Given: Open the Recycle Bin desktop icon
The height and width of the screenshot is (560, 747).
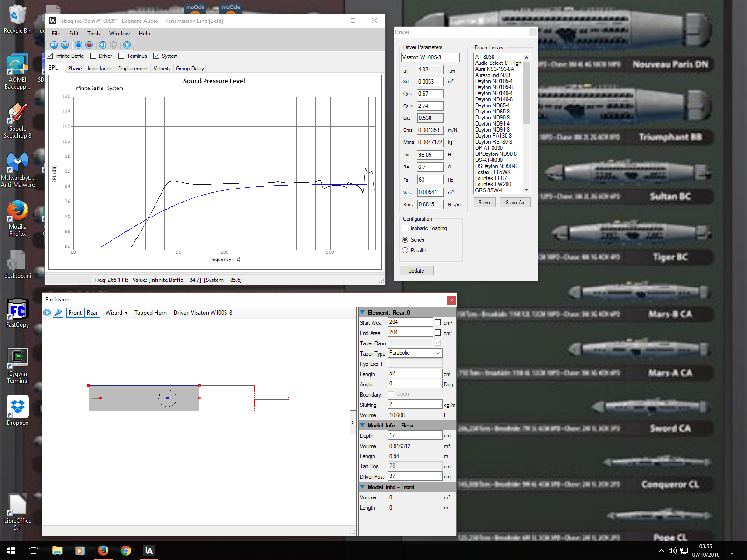Looking at the screenshot, I should (x=18, y=20).
